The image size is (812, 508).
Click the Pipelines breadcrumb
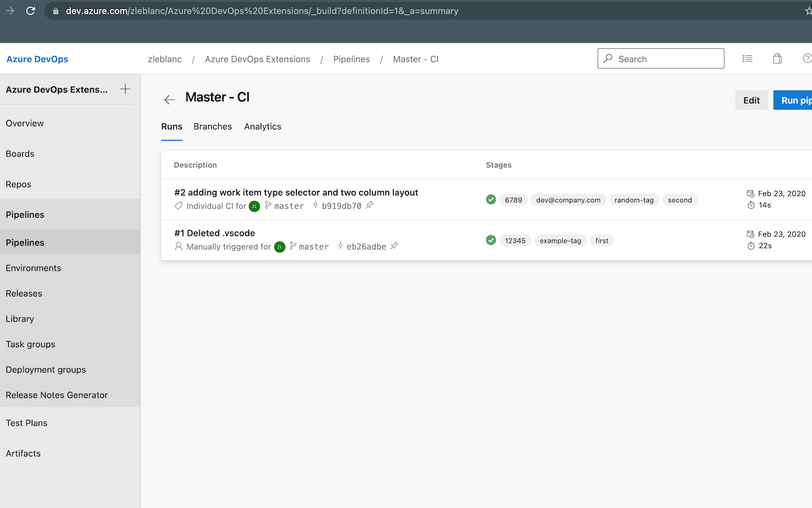click(351, 59)
